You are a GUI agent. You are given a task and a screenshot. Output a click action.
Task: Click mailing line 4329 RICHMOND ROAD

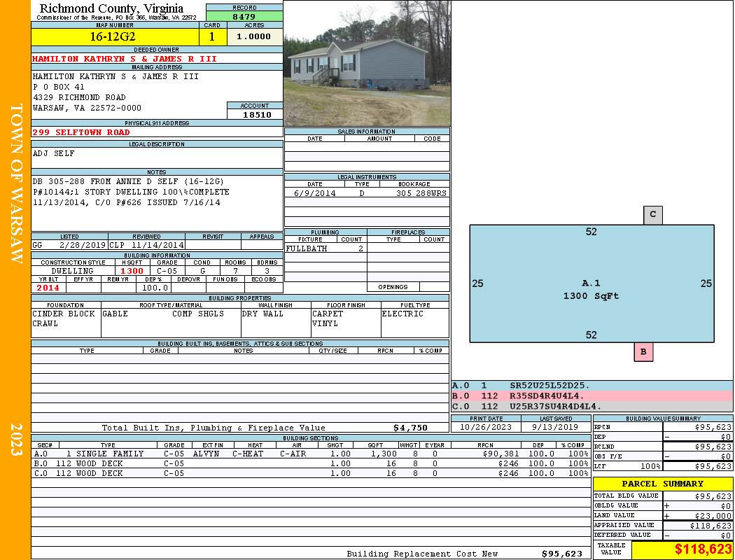[x=79, y=97]
